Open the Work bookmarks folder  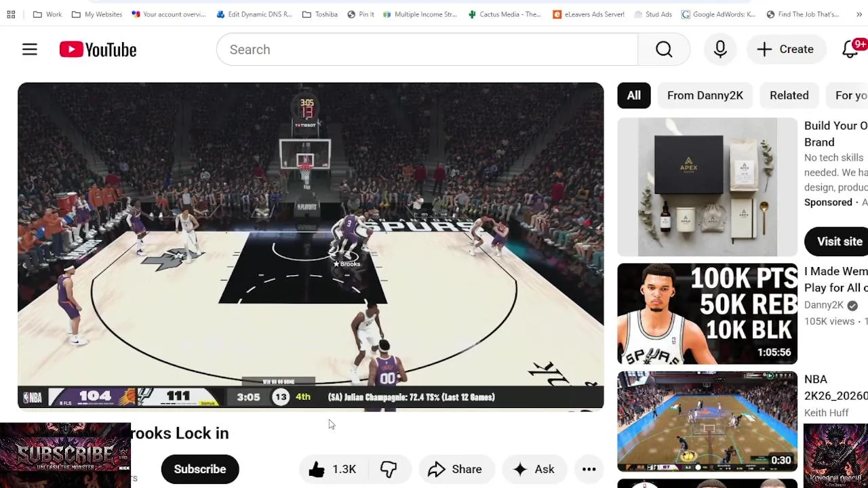(47, 14)
